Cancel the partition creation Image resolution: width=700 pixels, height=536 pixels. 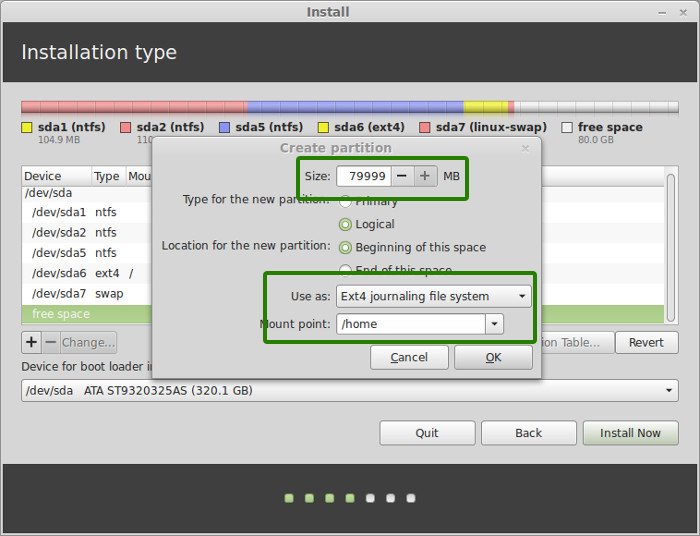(x=409, y=357)
